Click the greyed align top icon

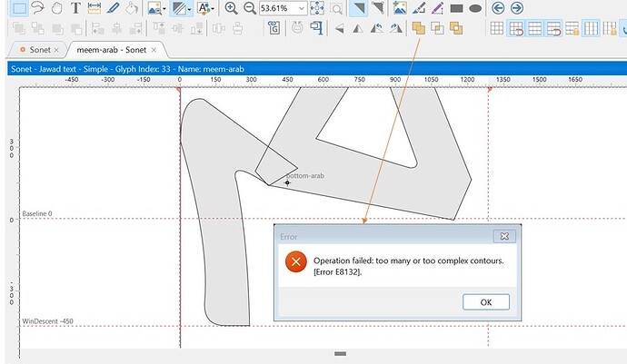159,28
